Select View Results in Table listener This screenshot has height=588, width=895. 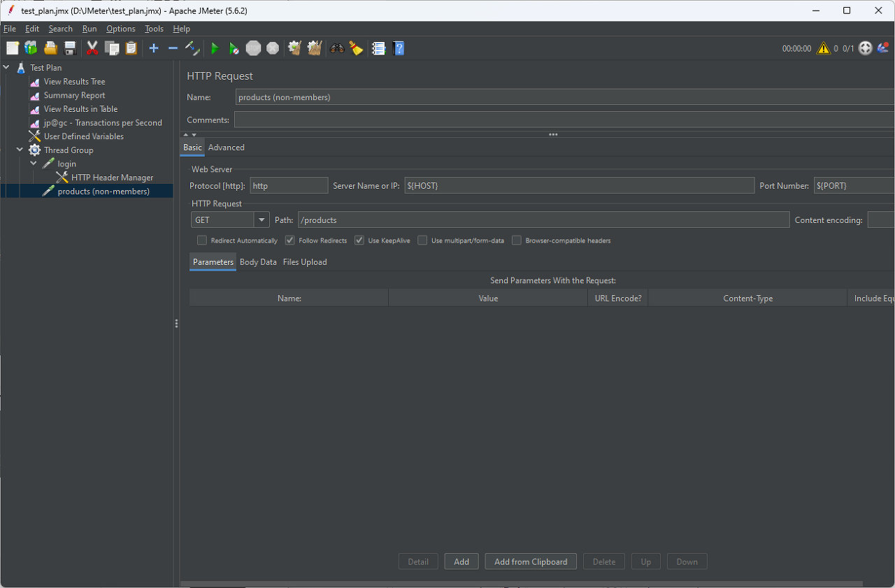(x=80, y=109)
